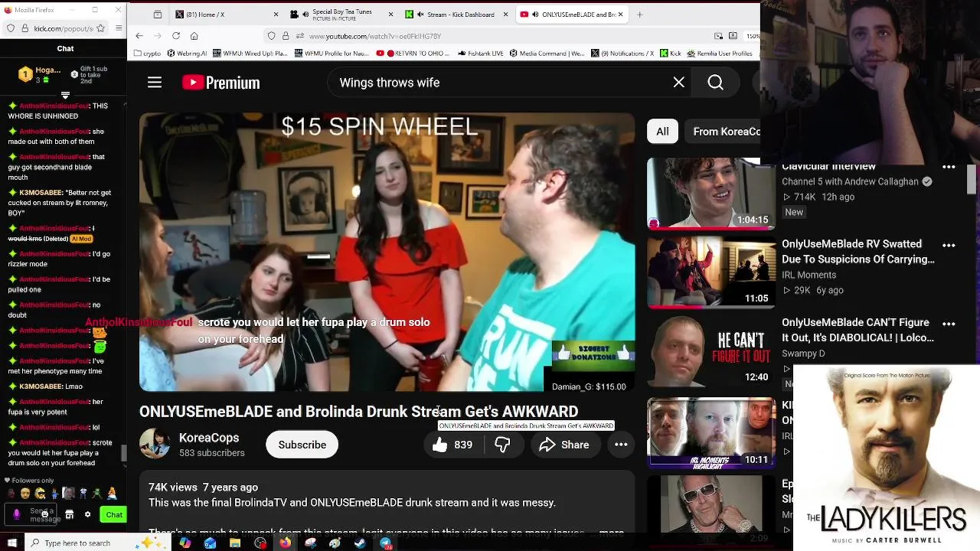Open Remilia User Profiles bookmark

[x=720, y=54]
